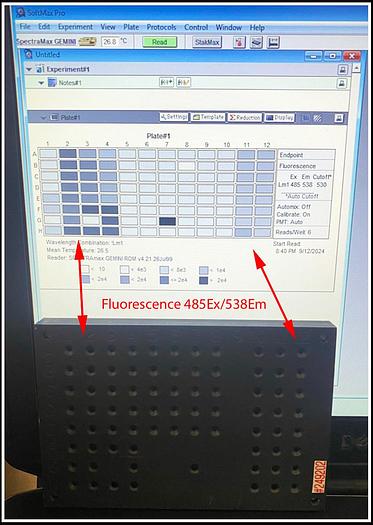Click the '< 1e4' legend swatch
Image resolution: width=373 pixels, height=525 pixels.
(204, 270)
